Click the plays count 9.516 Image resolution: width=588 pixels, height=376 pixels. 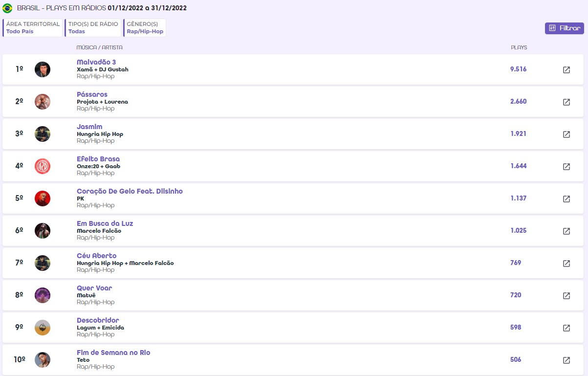[518, 69]
